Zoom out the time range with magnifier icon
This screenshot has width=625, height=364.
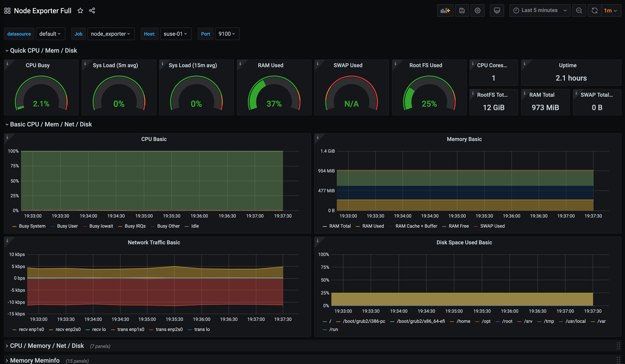coord(579,10)
